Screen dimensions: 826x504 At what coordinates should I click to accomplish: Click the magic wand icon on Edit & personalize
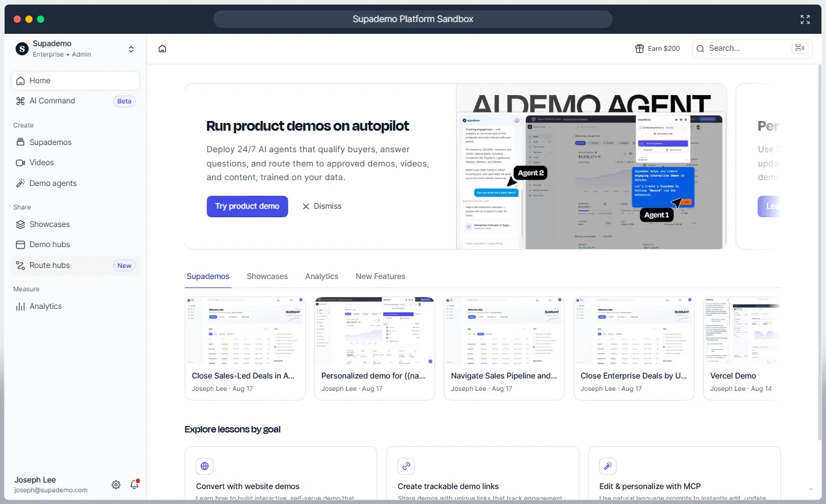pos(608,466)
